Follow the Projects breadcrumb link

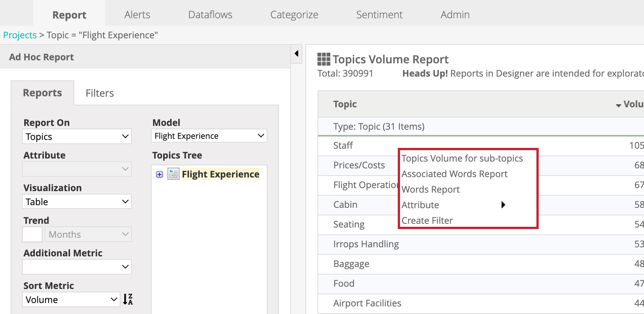pyautogui.click(x=20, y=35)
